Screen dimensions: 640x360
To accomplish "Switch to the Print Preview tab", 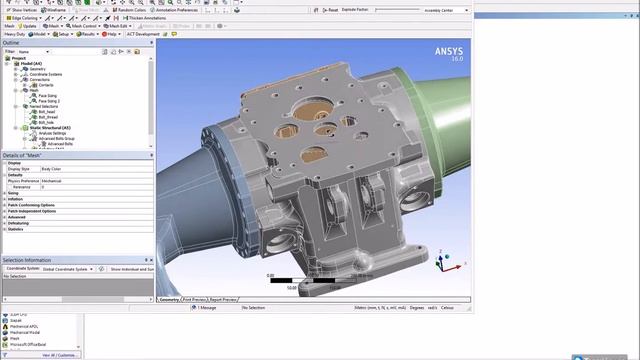I will pyautogui.click(x=194, y=300).
